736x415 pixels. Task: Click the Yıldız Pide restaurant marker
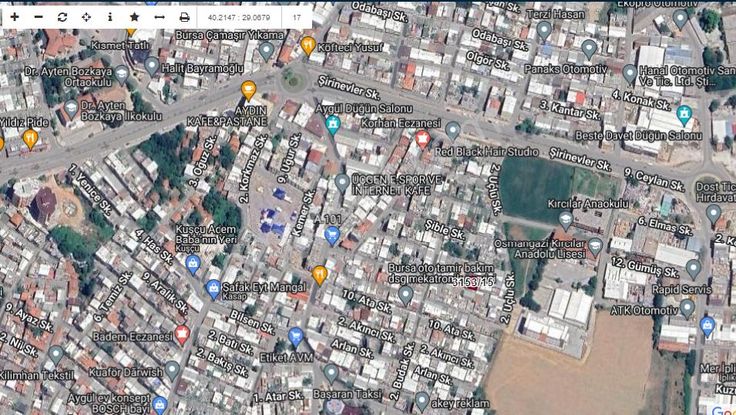[x=31, y=139]
